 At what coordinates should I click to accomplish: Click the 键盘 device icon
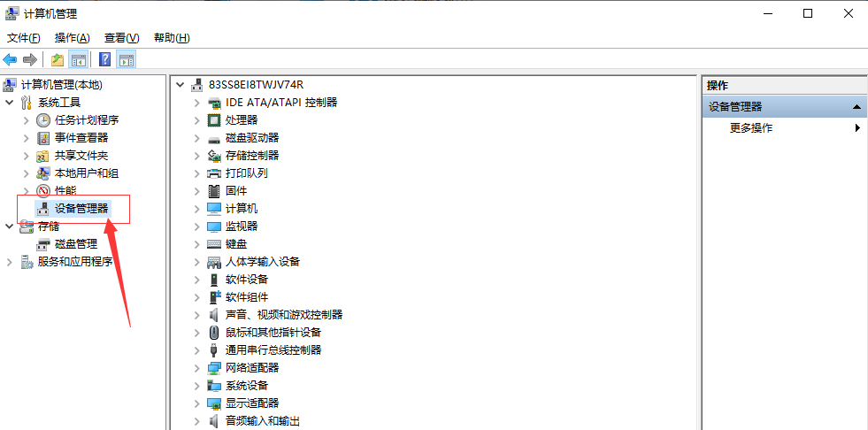pos(213,243)
